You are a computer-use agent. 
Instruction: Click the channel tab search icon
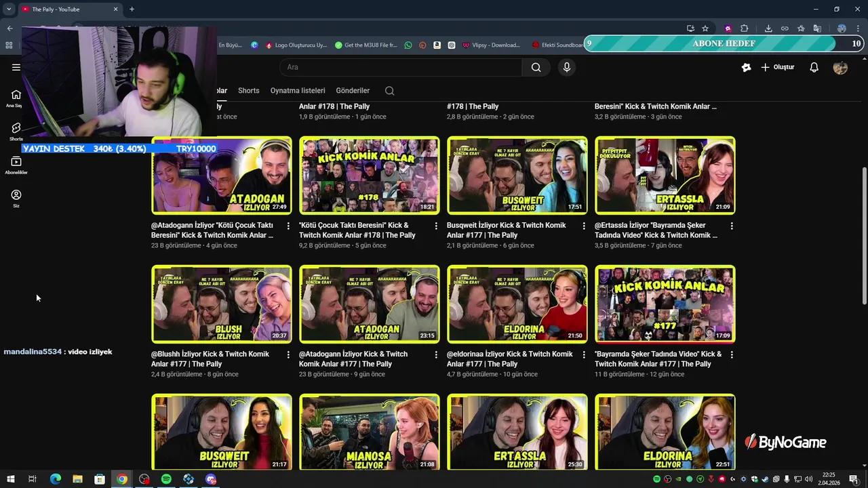click(389, 91)
